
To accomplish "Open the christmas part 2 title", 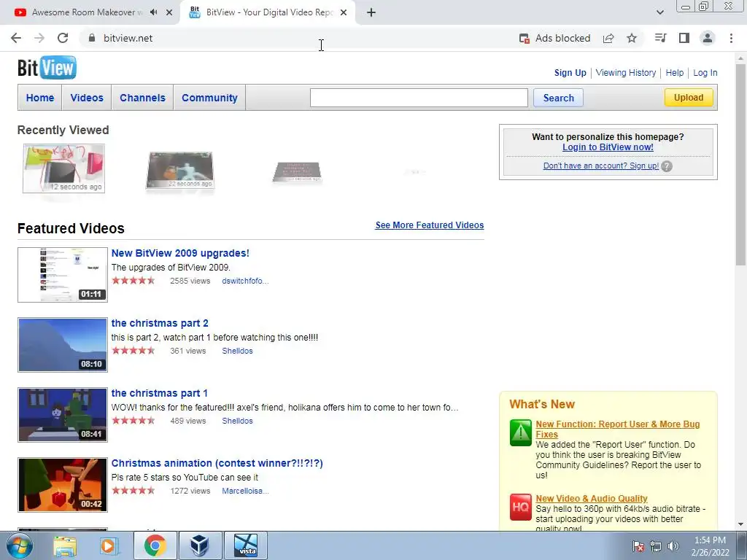I will pos(160,323).
